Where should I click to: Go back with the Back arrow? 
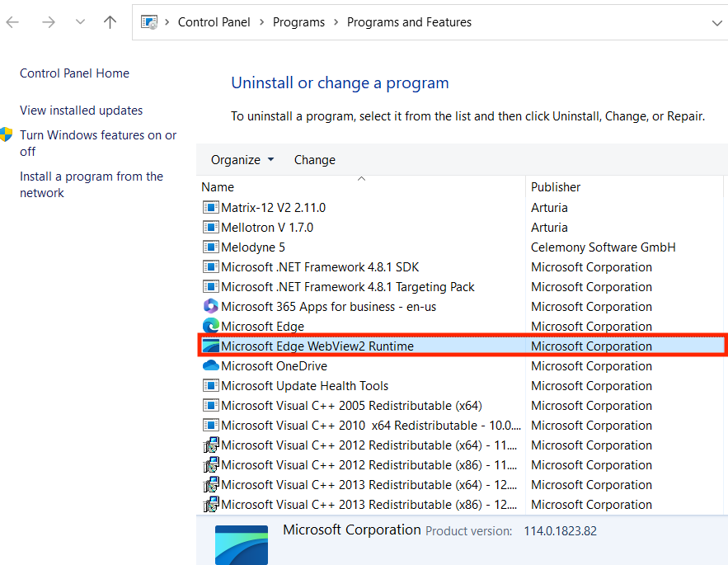(x=12, y=21)
